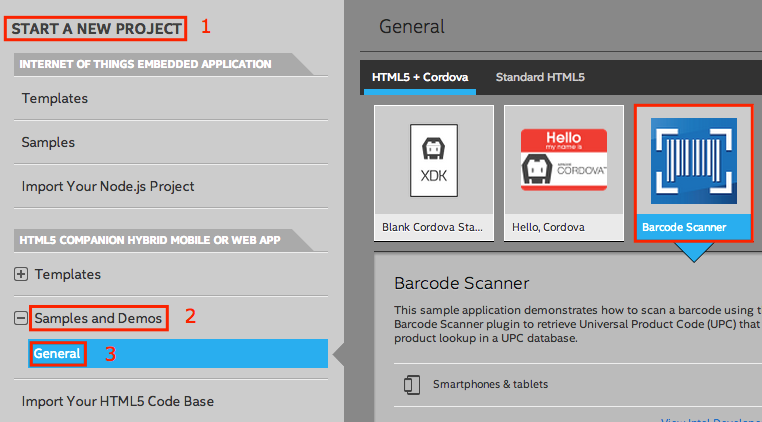The width and height of the screenshot is (762, 422).
Task: Click the Smartphones & tablets device icon
Action: pyautogui.click(x=412, y=385)
